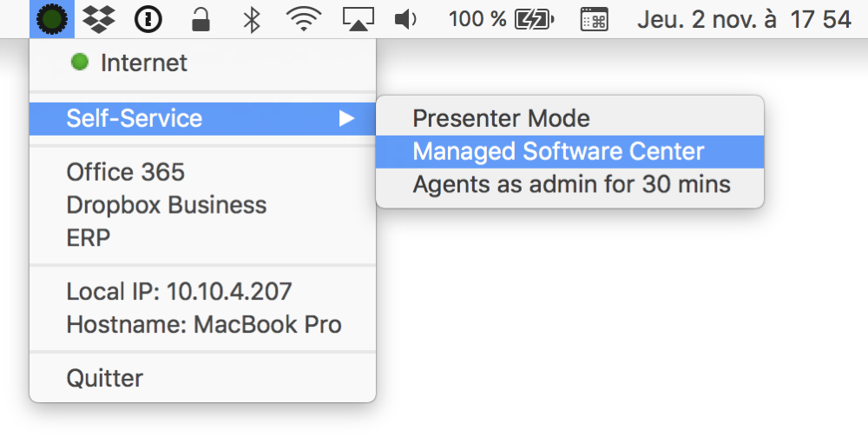Click the green sunflower menu bar icon
868x437 pixels.
coord(51,18)
